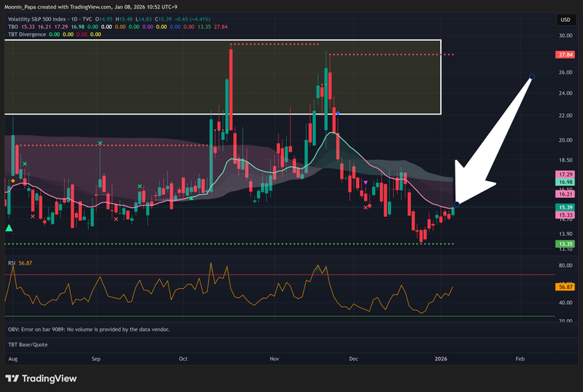583x392 pixels.
Task: Click the green 13.35 price label
Action: tap(564, 243)
